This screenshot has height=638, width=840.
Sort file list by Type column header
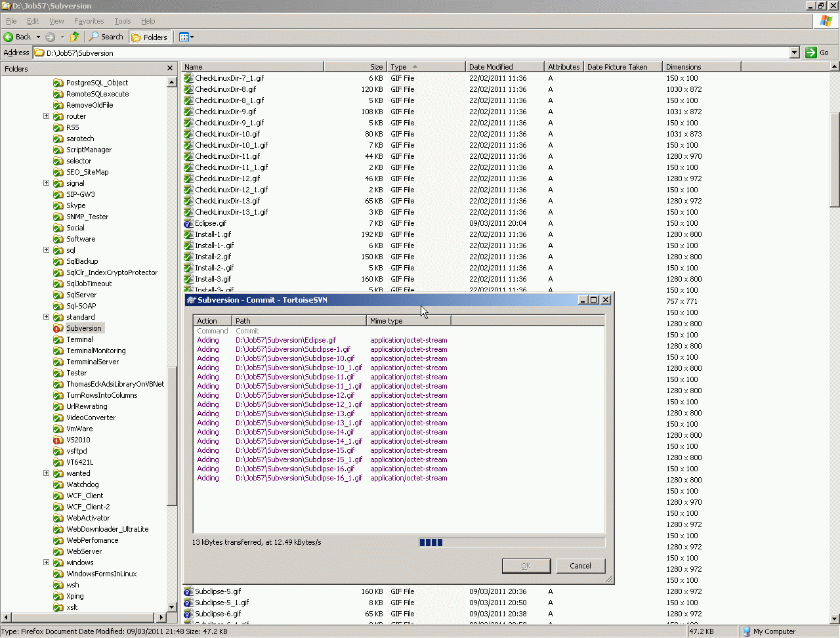point(426,67)
